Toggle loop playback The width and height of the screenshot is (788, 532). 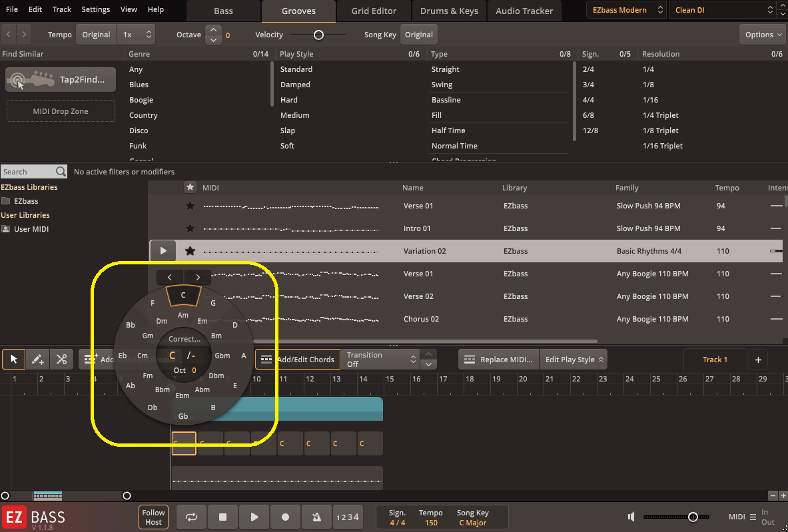191,517
